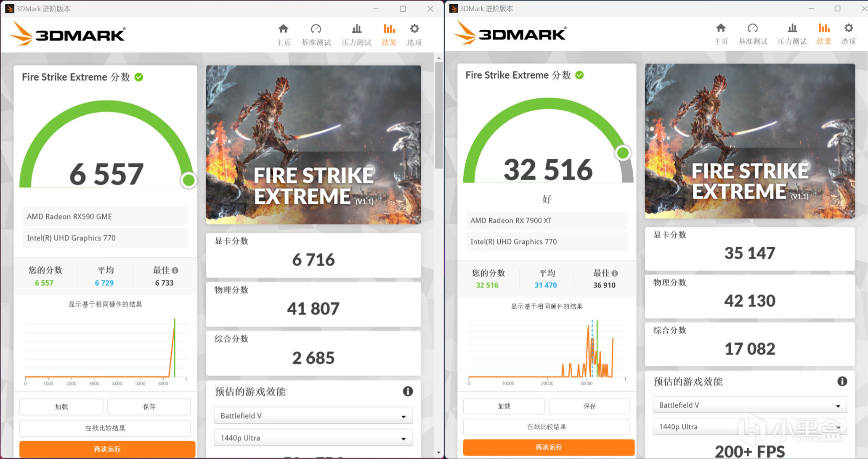Viewport: 868px width, 459px height.
Task: Click compare results online button in right window
Action: pos(546,427)
